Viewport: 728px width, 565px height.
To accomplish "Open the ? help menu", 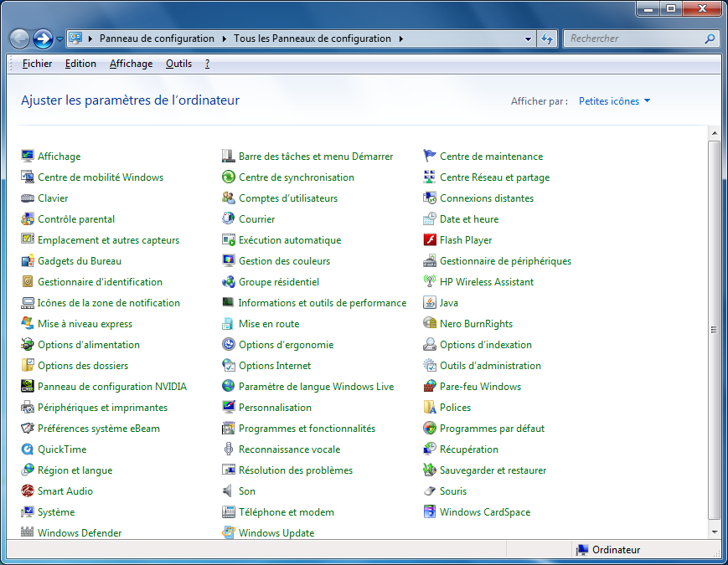I will (x=207, y=64).
